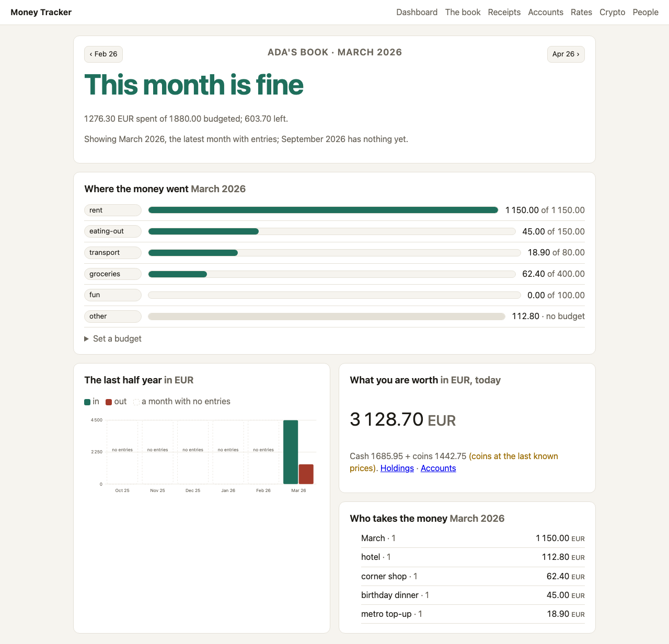Click the 'This month is fine' heading
The width and height of the screenshot is (669, 644).
point(194,85)
